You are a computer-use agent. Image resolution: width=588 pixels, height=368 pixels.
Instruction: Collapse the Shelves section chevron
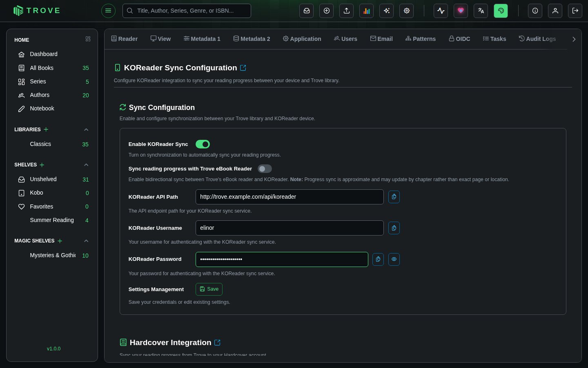point(86,165)
